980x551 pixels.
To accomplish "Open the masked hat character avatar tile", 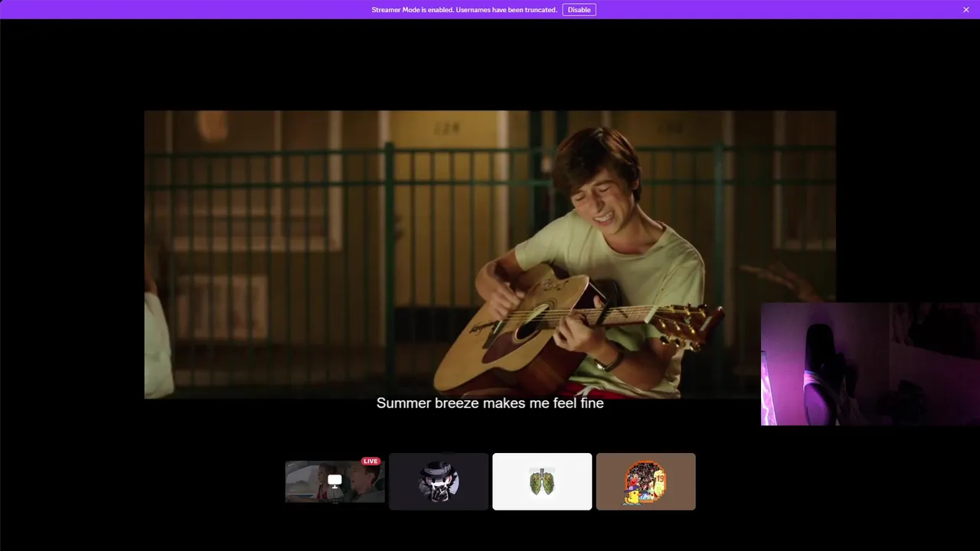I will pyautogui.click(x=439, y=481).
